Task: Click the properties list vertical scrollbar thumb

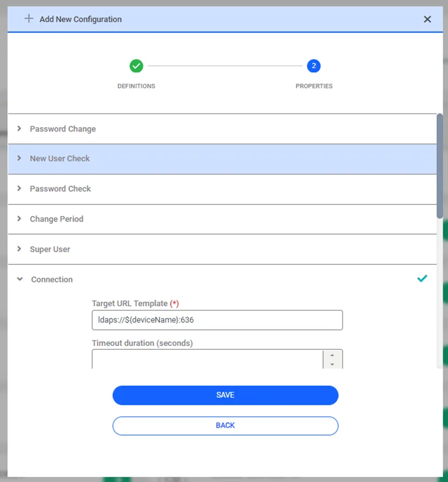Action: pyautogui.click(x=440, y=166)
